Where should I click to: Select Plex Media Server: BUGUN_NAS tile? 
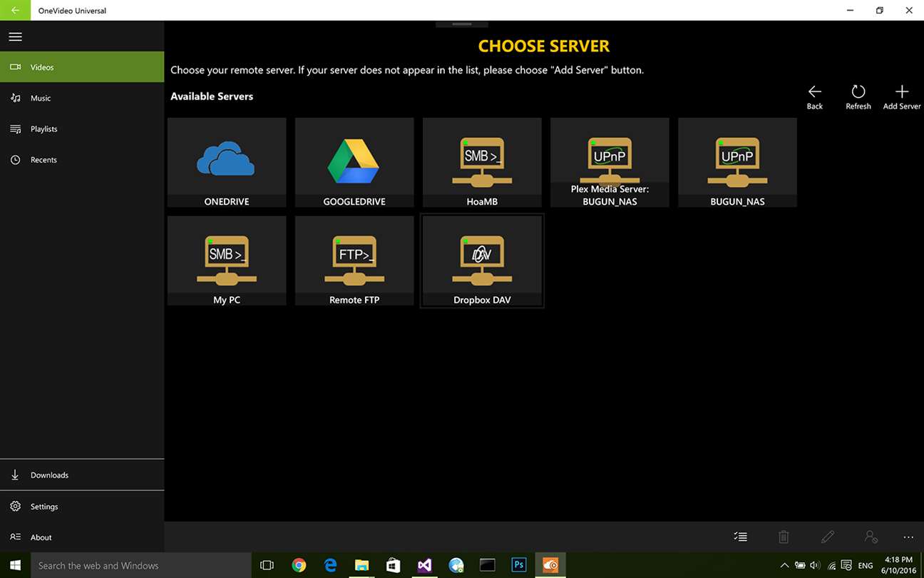(610, 163)
